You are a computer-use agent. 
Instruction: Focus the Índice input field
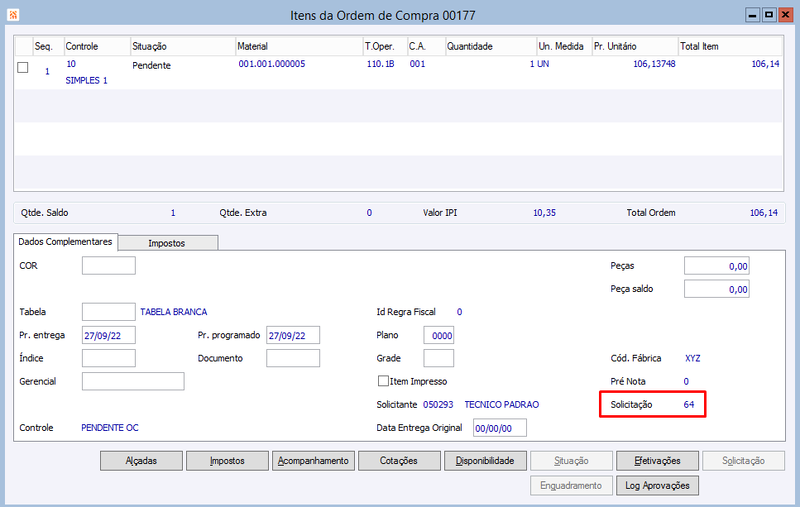[109, 358]
